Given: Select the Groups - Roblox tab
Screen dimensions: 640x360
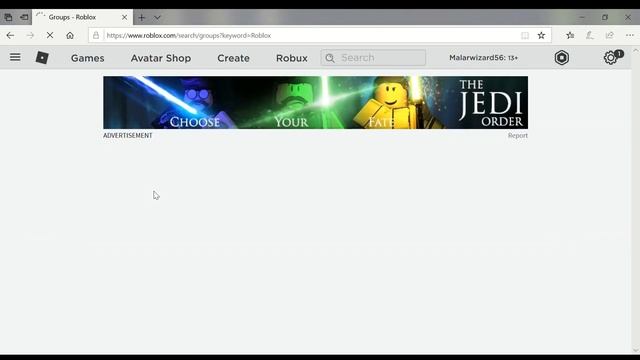Looking at the screenshot, I should (82, 17).
